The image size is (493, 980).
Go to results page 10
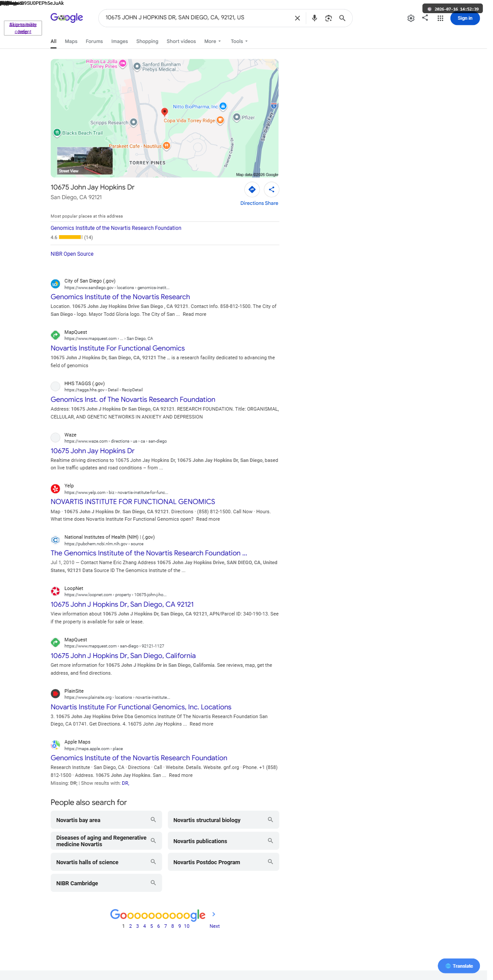pyautogui.click(x=187, y=926)
